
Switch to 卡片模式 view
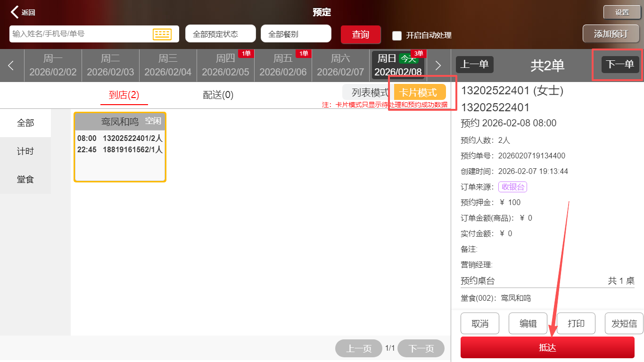point(419,92)
